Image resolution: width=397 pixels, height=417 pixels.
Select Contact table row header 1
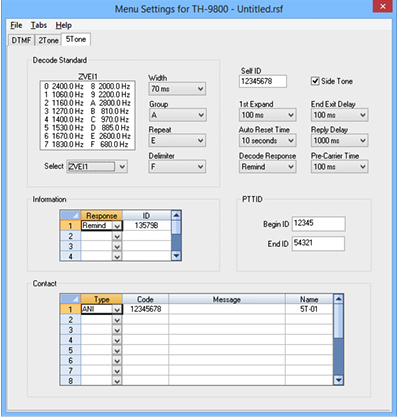[70, 309]
